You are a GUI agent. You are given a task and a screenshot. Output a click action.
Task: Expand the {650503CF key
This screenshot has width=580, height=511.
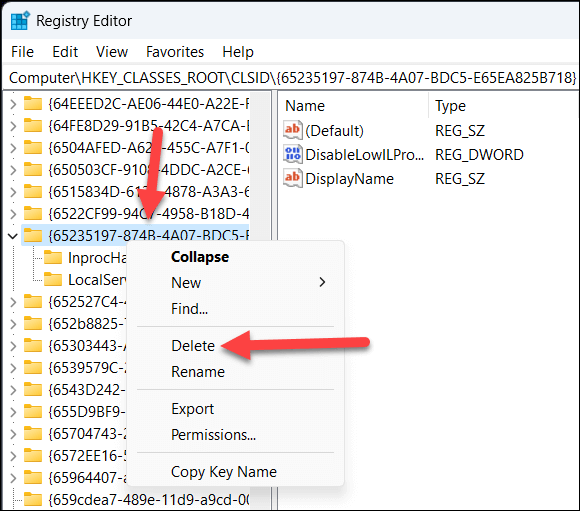point(13,170)
